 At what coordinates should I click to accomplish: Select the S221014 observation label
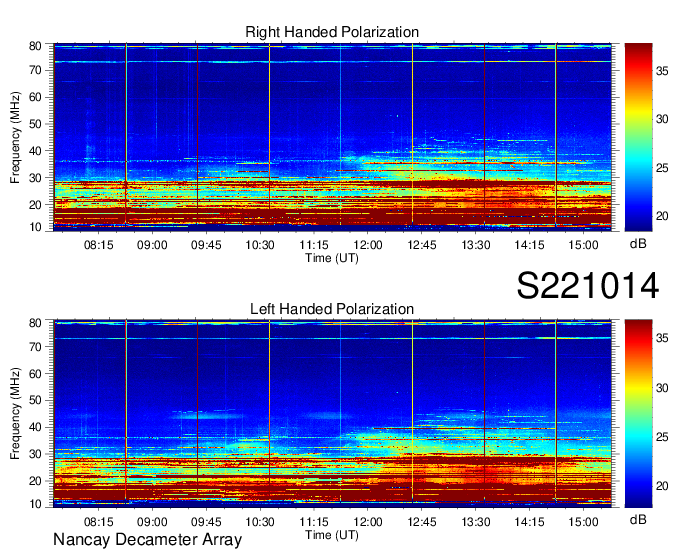pos(588,286)
